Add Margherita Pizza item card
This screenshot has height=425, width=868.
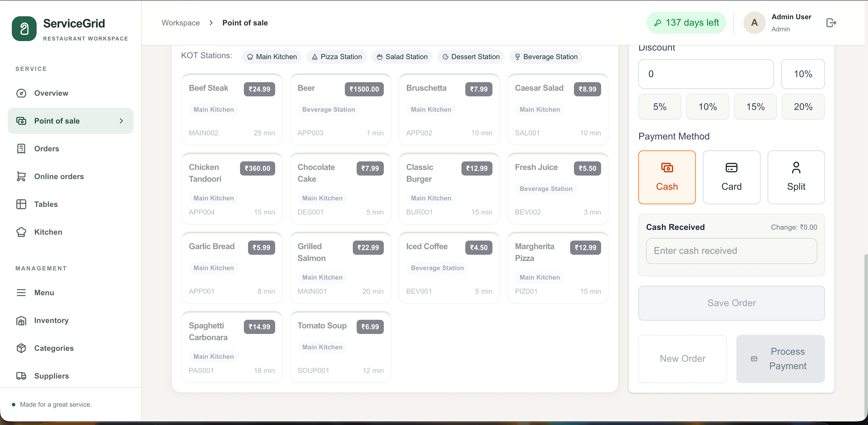[x=558, y=267]
